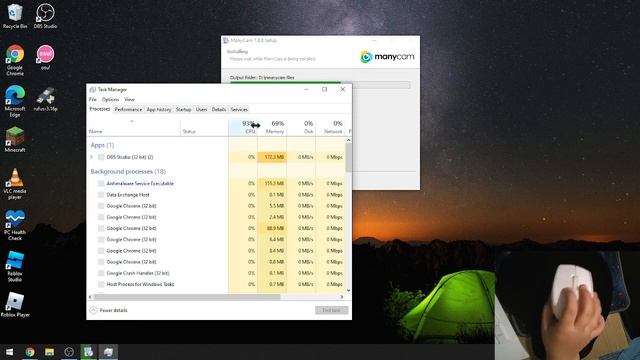The width and height of the screenshot is (640, 360).
Task: Open File Explorer from the taskbar
Action: tap(49, 351)
